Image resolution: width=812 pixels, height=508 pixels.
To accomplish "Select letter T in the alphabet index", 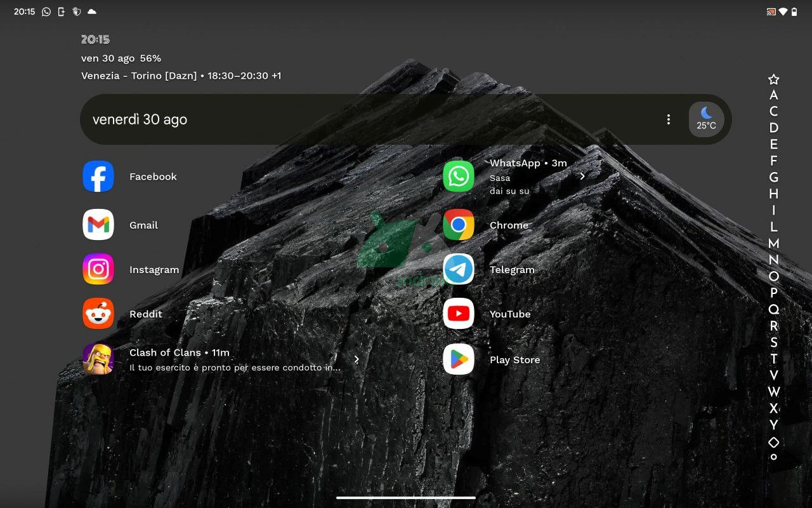I will [x=773, y=359].
